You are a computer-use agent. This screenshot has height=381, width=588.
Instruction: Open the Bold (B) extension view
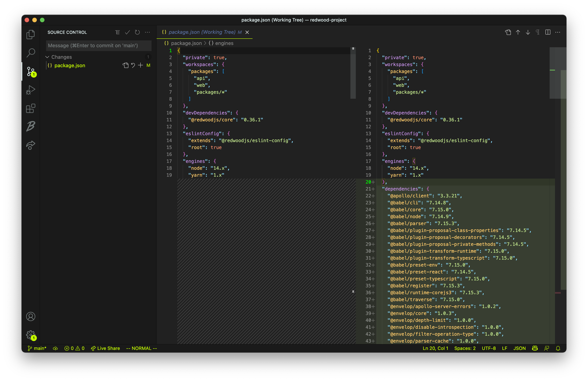click(31, 126)
